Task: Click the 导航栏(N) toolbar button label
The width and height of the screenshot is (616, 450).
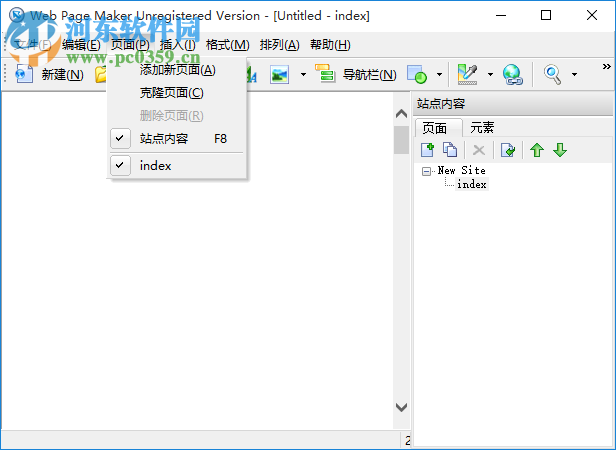Action: pos(370,74)
